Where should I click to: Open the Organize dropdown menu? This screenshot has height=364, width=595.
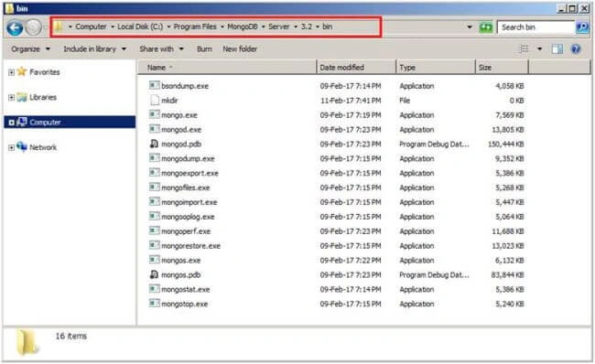(30, 48)
